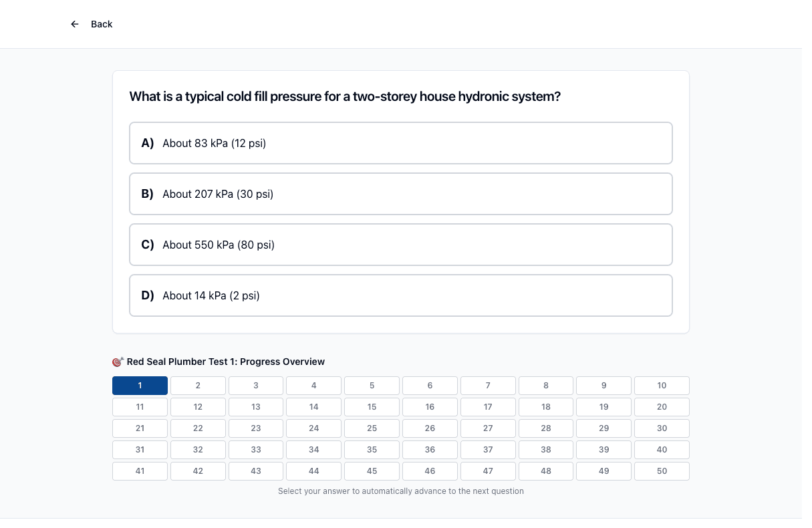The width and height of the screenshot is (812, 528).
Task: Go to question 46
Action: 430,471
